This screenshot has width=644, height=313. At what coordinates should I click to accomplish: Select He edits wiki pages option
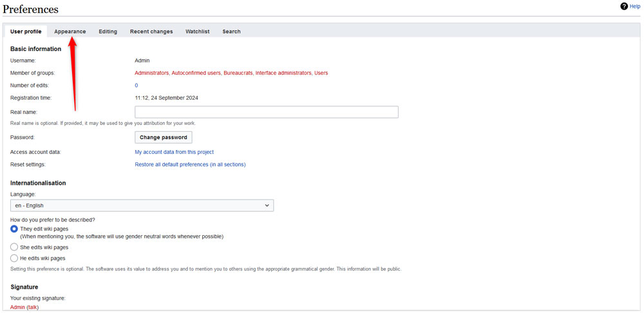click(14, 258)
